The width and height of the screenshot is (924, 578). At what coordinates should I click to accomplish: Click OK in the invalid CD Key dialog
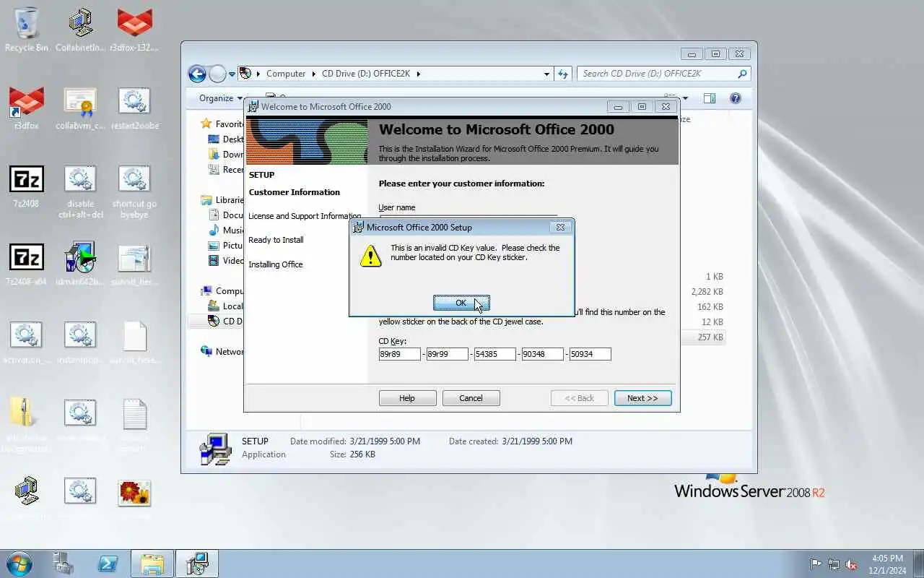(x=461, y=303)
